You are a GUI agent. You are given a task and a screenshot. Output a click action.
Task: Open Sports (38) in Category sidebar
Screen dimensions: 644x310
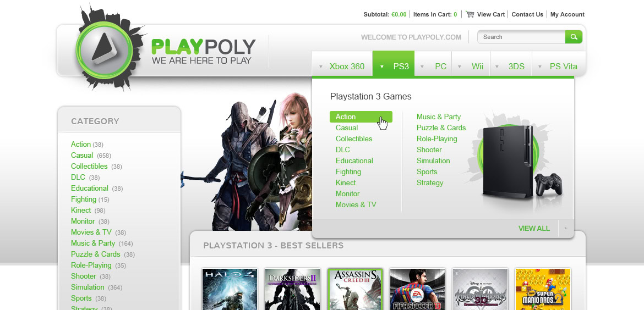(88, 298)
